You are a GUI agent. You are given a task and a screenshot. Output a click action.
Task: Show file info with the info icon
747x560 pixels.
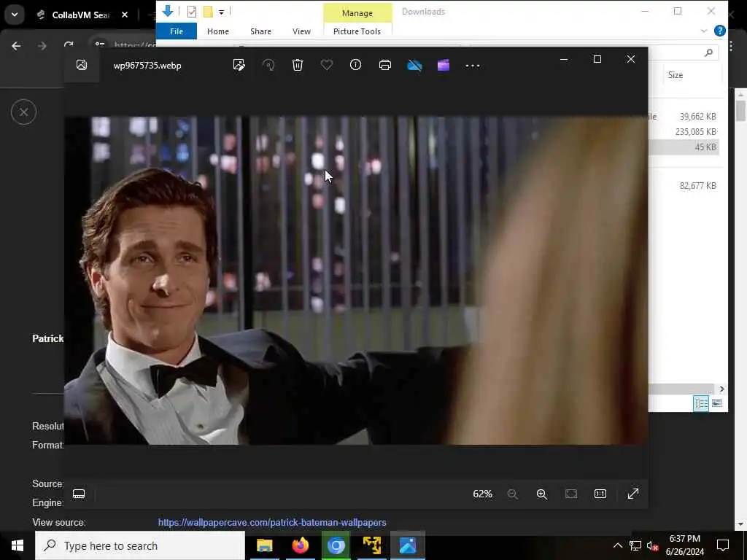click(355, 65)
